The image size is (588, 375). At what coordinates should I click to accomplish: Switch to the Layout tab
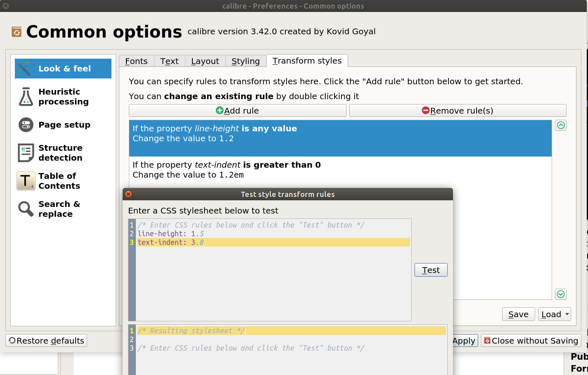click(x=205, y=61)
